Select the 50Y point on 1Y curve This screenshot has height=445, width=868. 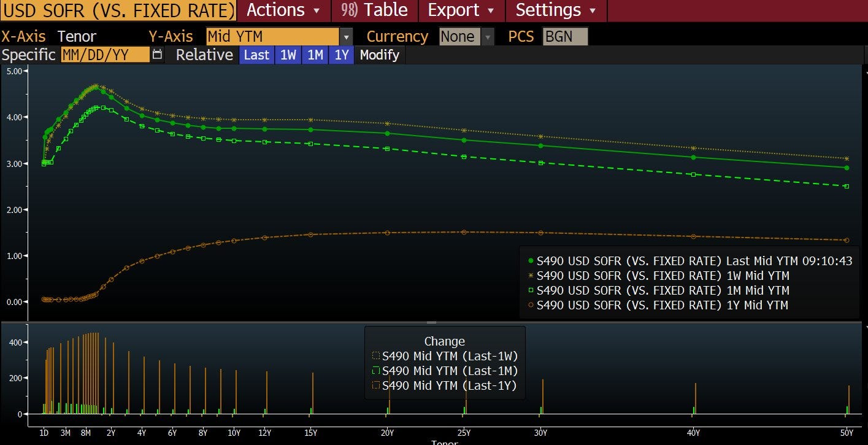847,240
